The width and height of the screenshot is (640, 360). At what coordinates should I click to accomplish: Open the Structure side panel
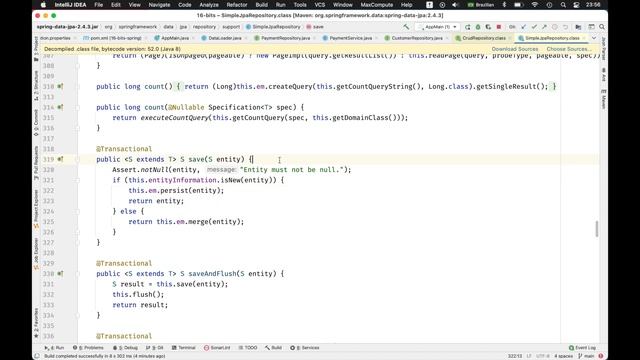click(x=36, y=85)
